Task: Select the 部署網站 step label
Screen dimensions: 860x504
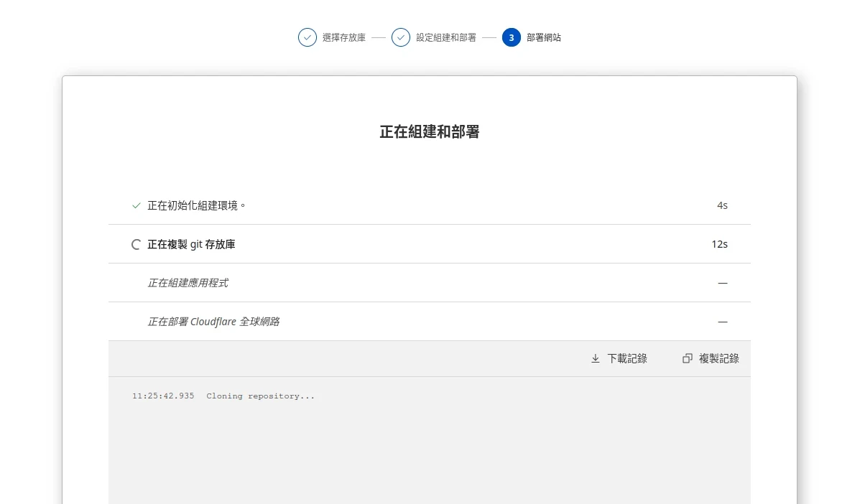Action: [x=543, y=37]
